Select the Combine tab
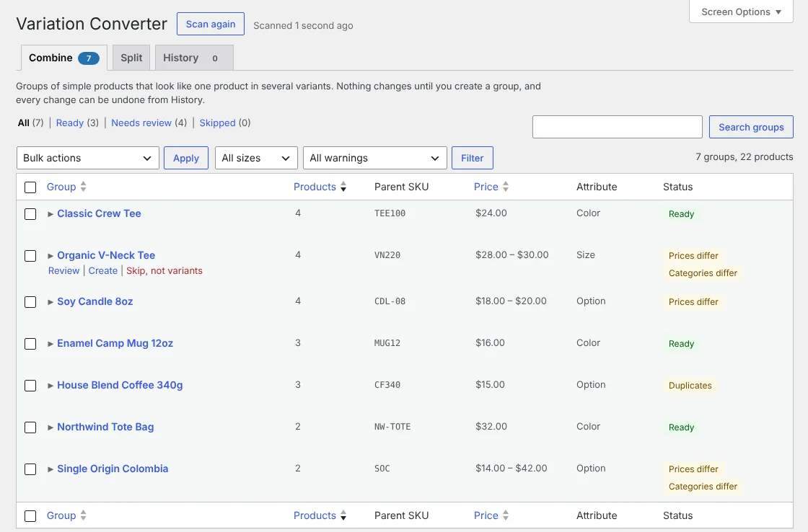 (64, 58)
